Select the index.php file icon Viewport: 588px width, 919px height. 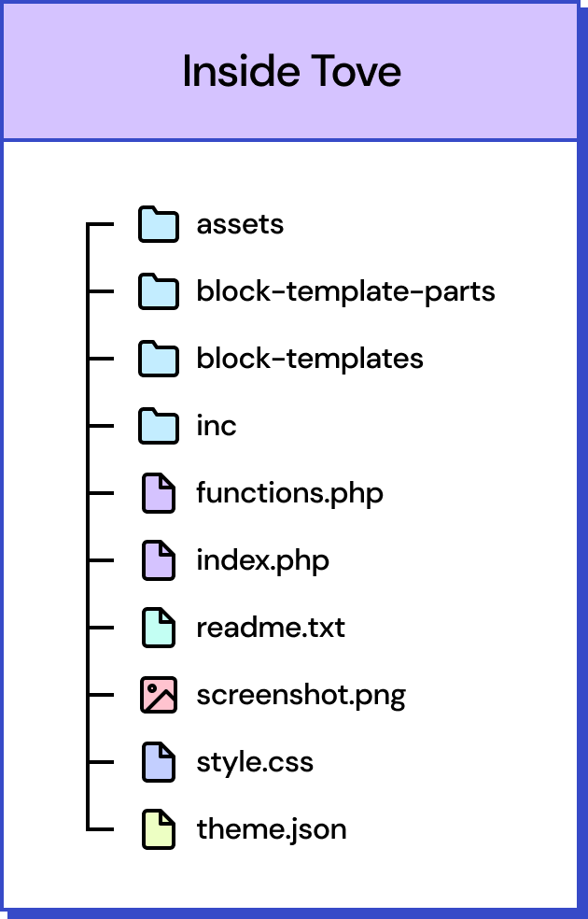point(159,560)
